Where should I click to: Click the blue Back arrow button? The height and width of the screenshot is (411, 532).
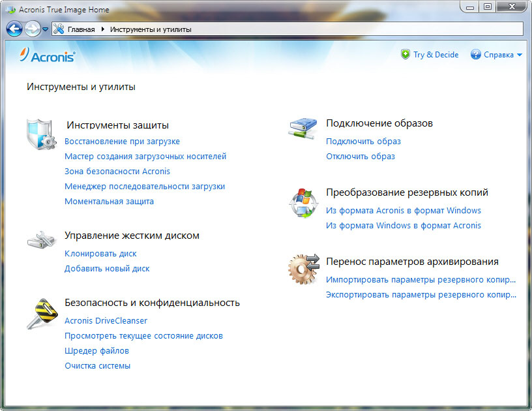(x=14, y=29)
